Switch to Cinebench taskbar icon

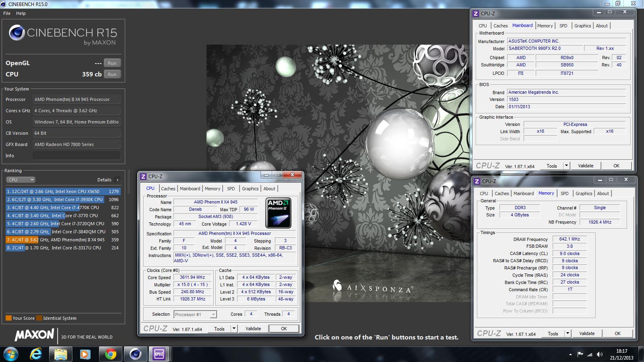pos(136,354)
